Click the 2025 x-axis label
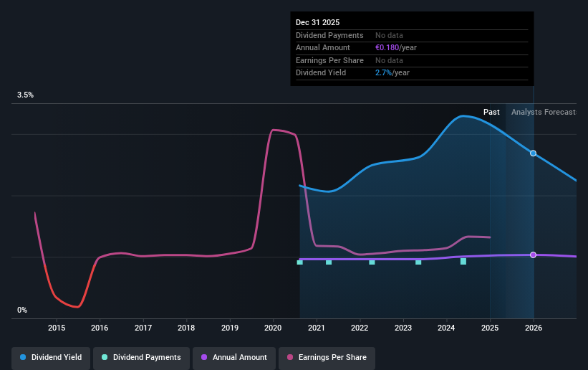This screenshot has height=370, width=588. (490, 328)
